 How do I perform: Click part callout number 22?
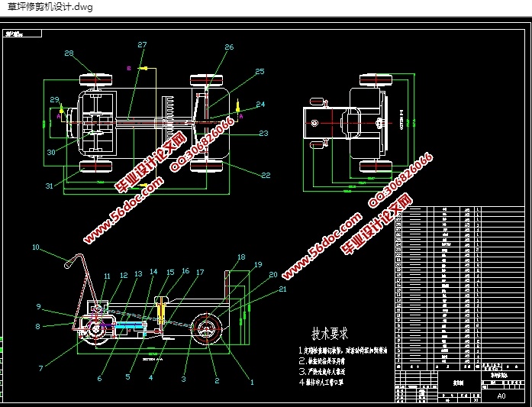pos(266,175)
